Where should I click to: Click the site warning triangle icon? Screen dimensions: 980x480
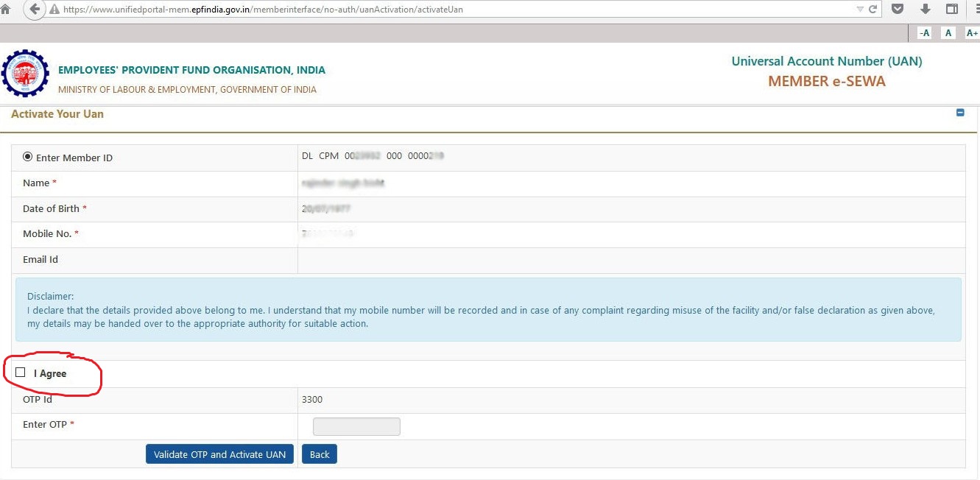54,10
